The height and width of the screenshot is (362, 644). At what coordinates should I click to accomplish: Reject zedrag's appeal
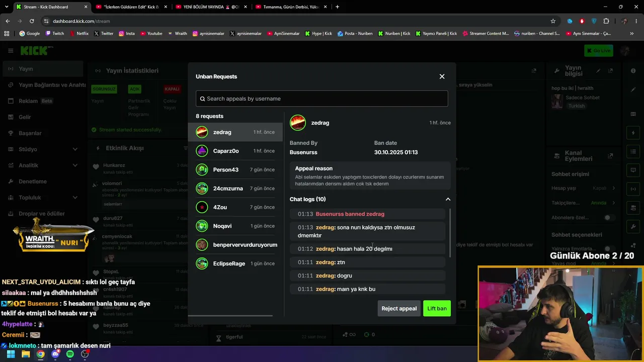399,308
